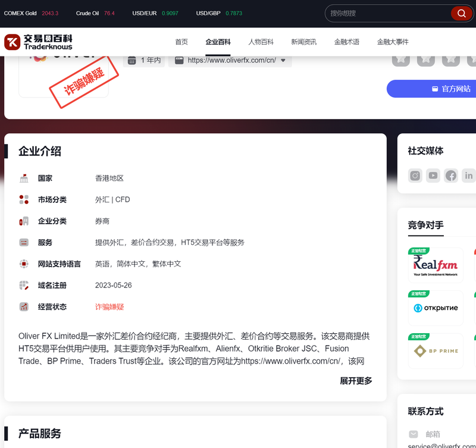476x448 pixels.
Task: Click the Traderknows logo
Action: click(x=38, y=42)
